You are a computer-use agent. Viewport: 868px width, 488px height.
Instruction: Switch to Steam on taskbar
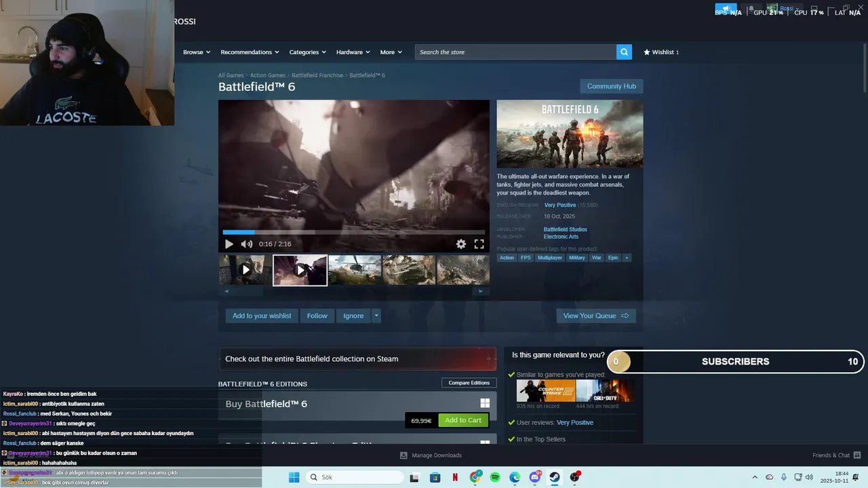click(555, 477)
